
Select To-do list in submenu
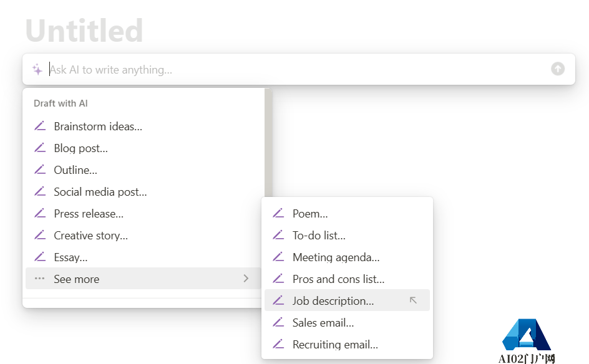319,235
